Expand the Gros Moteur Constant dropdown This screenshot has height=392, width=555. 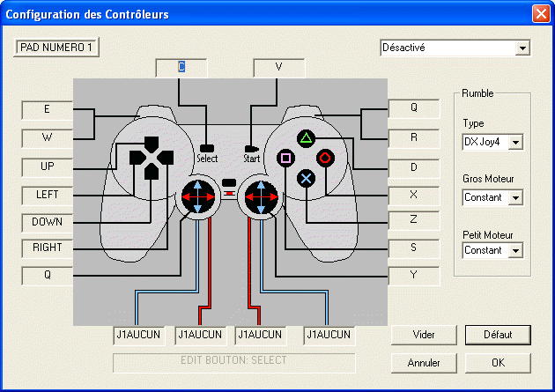pos(515,197)
